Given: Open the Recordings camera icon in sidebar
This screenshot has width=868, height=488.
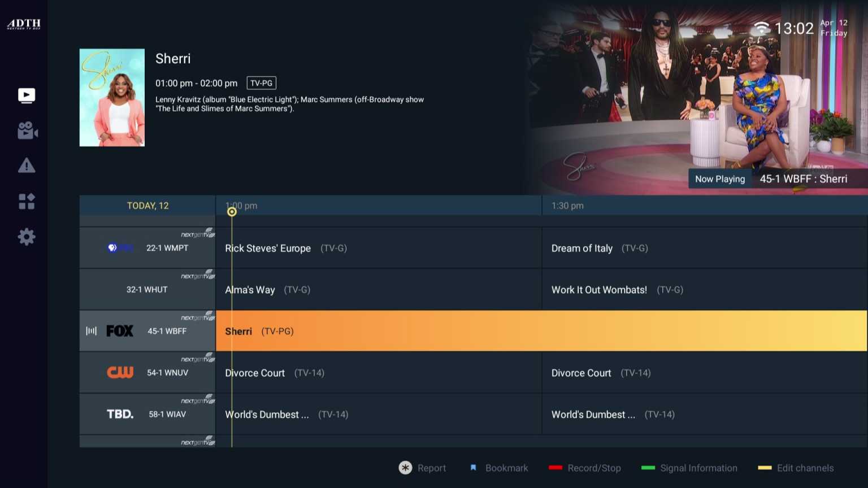Looking at the screenshot, I should [x=26, y=131].
